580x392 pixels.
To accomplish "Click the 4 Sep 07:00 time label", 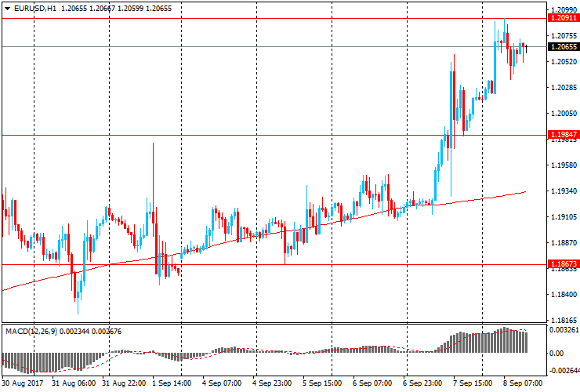I will pyautogui.click(x=222, y=383).
